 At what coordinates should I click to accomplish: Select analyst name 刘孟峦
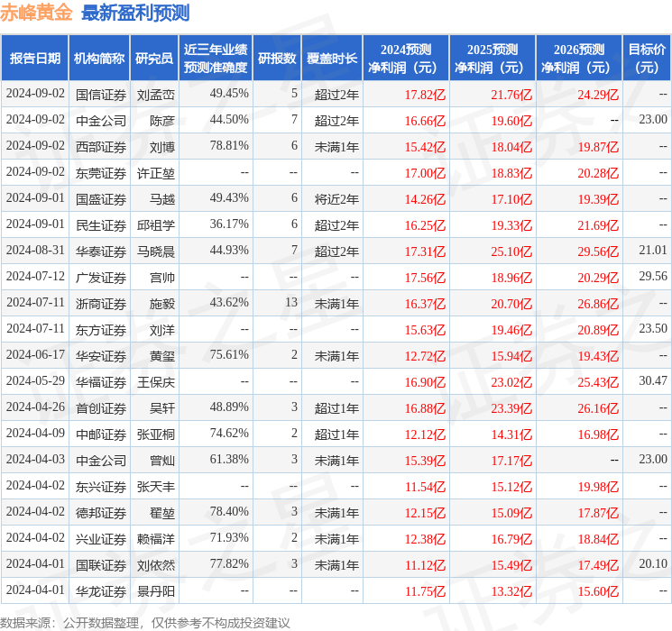[155, 95]
